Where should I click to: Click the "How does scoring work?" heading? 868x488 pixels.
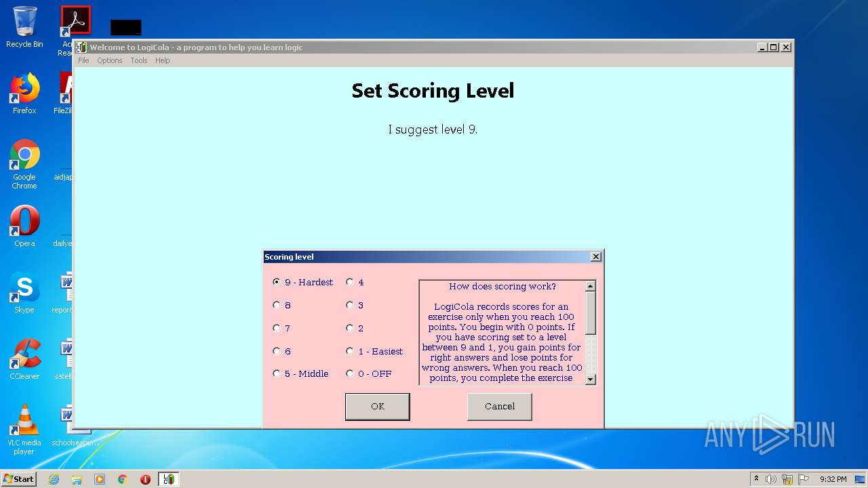coord(502,287)
